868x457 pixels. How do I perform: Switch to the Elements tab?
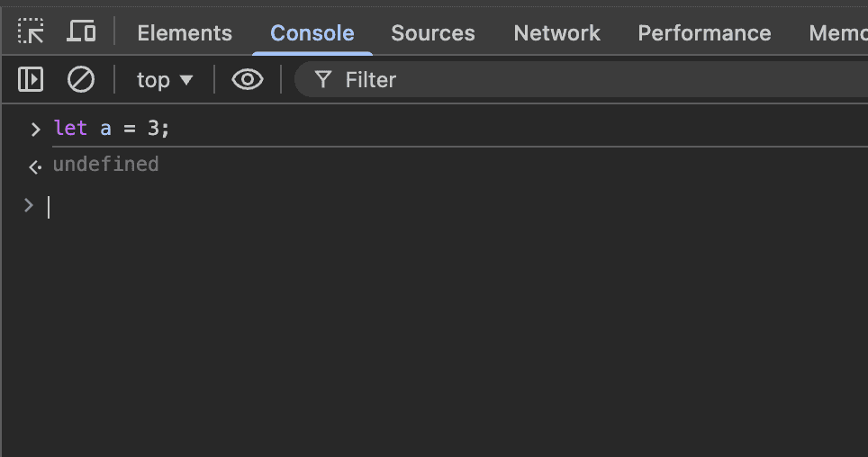click(185, 33)
